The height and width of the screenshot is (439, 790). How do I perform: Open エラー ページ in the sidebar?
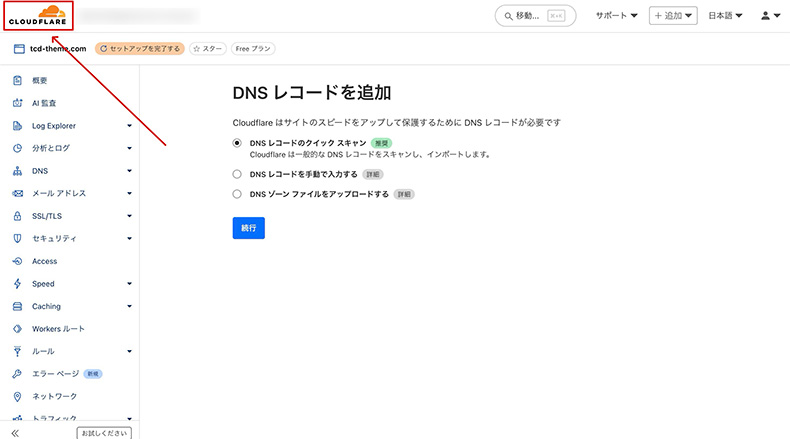[x=55, y=373]
